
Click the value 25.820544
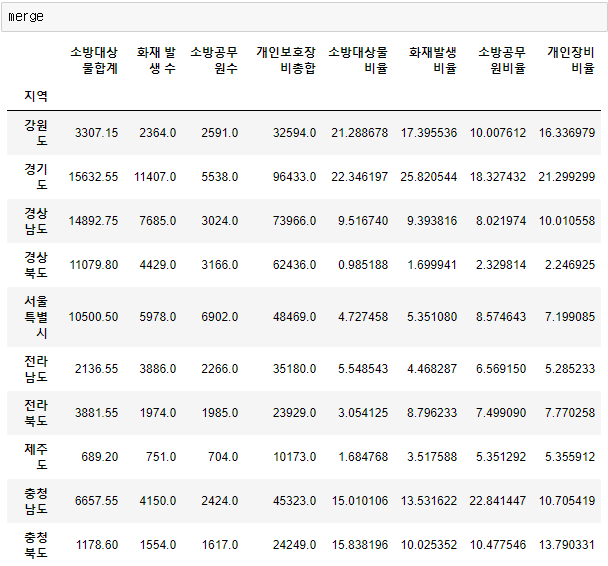point(429,177)
